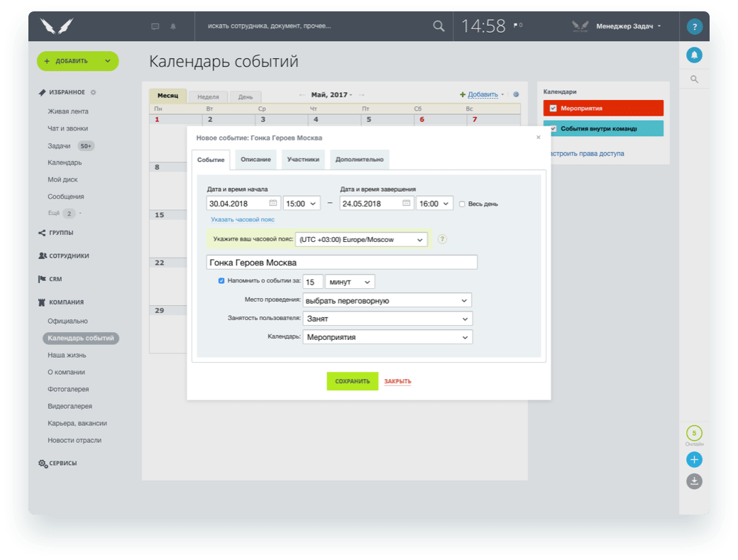Open Живая лента in sidebar
This screenshot has height=560, width=738.
tap(68, 111)
